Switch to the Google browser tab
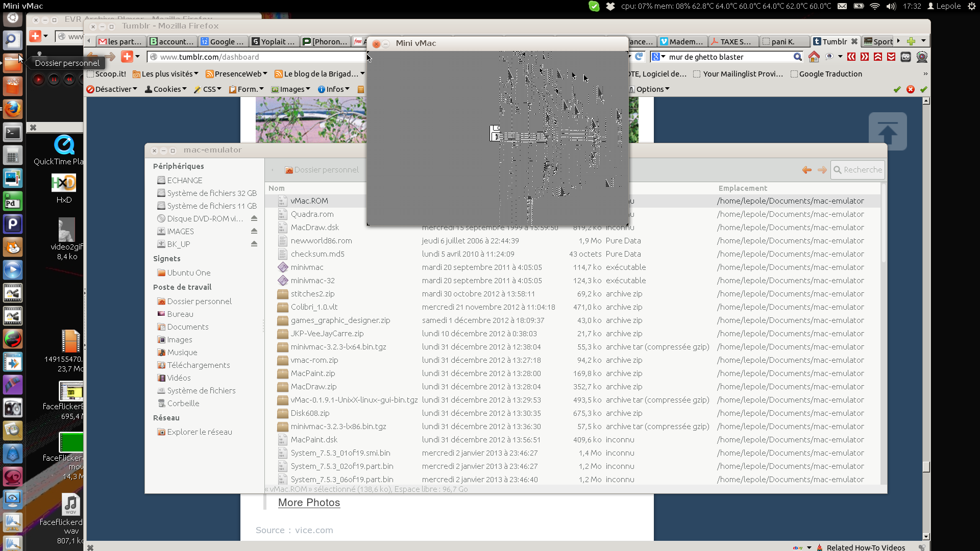This screenshot has width=980, height=551. [223, 42]
